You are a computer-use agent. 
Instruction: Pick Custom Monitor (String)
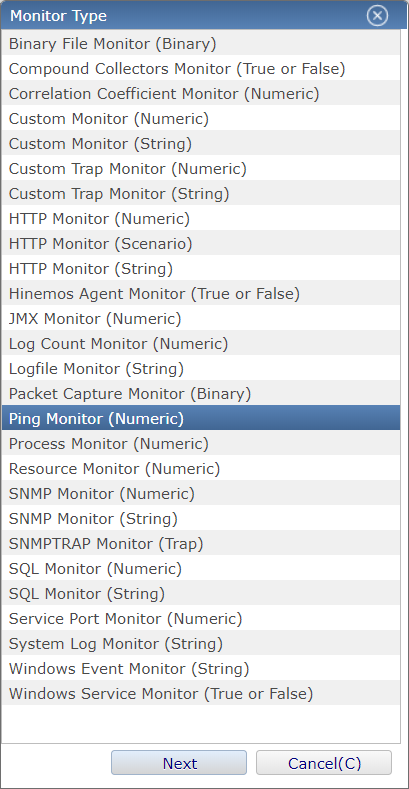tap(201, 144)
